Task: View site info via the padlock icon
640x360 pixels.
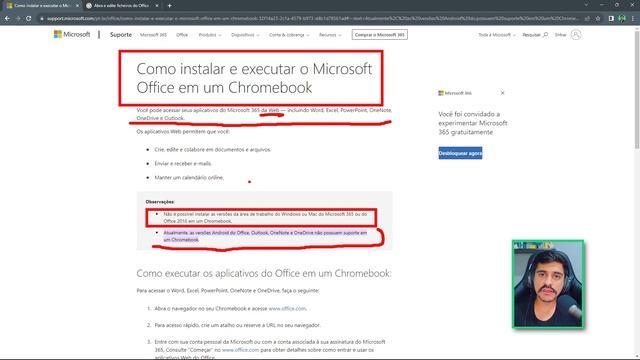Action: 42,18
